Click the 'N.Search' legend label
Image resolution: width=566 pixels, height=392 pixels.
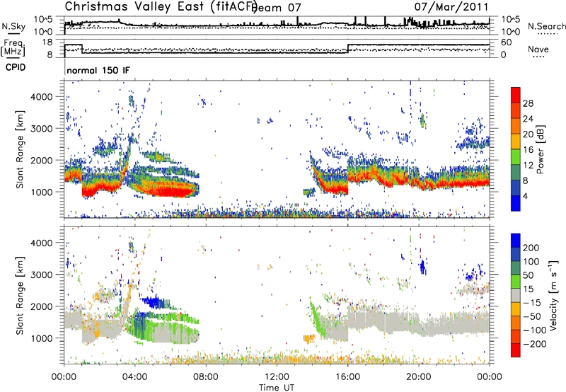click(x=546, y=26)
